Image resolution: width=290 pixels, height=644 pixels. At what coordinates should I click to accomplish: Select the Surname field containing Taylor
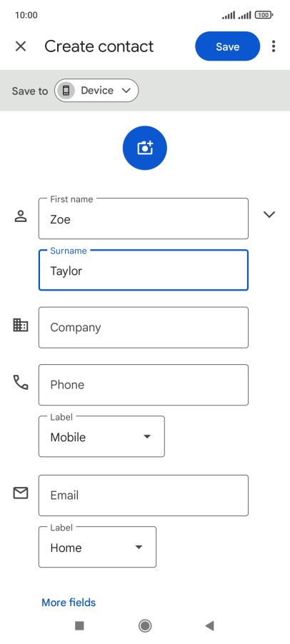click(144, 271)
